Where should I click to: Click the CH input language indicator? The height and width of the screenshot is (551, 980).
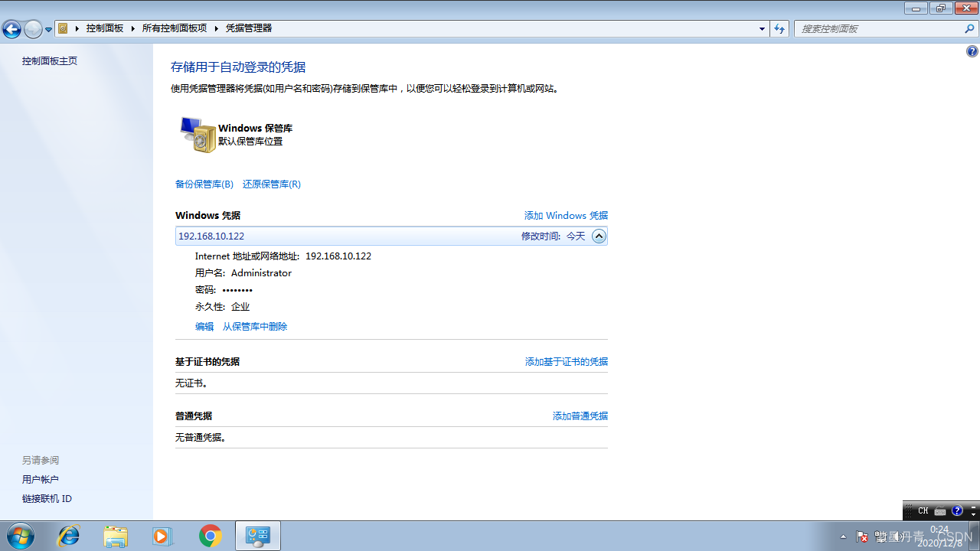click(x=923, y=510)
